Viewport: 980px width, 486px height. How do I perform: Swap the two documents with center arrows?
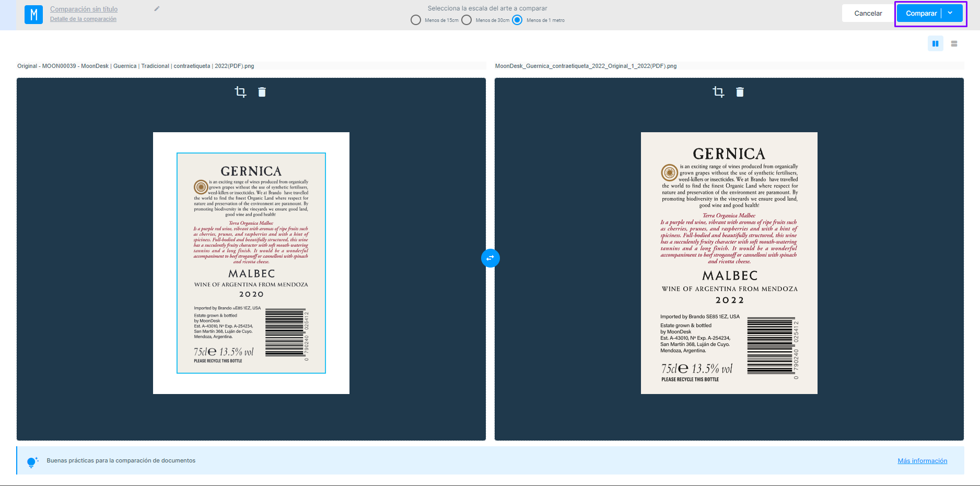click(x=490, y=258)
